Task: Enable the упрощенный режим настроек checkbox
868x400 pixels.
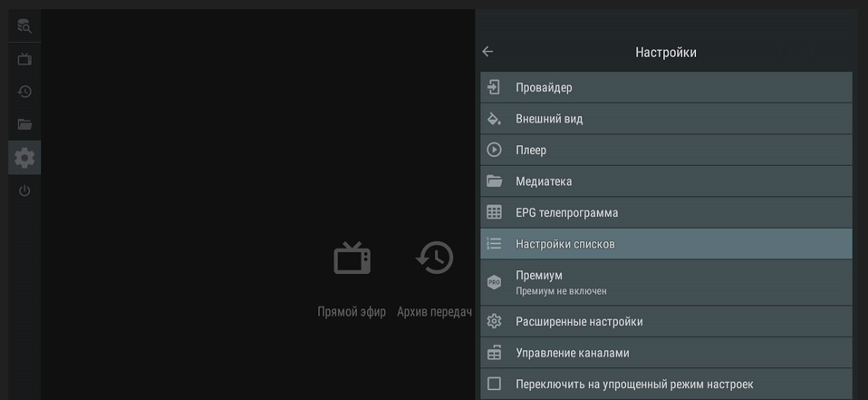Action: click(x=494, y=384)
